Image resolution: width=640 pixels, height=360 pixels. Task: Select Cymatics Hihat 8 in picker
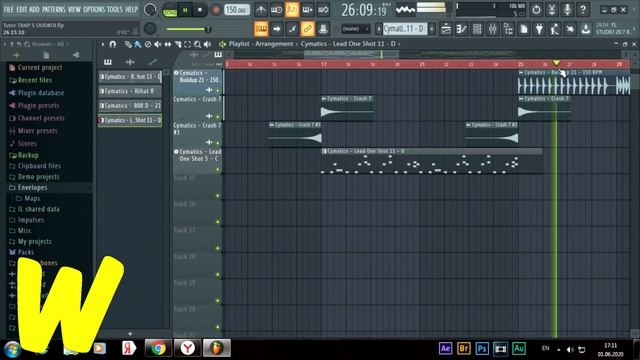pos(130,91)
